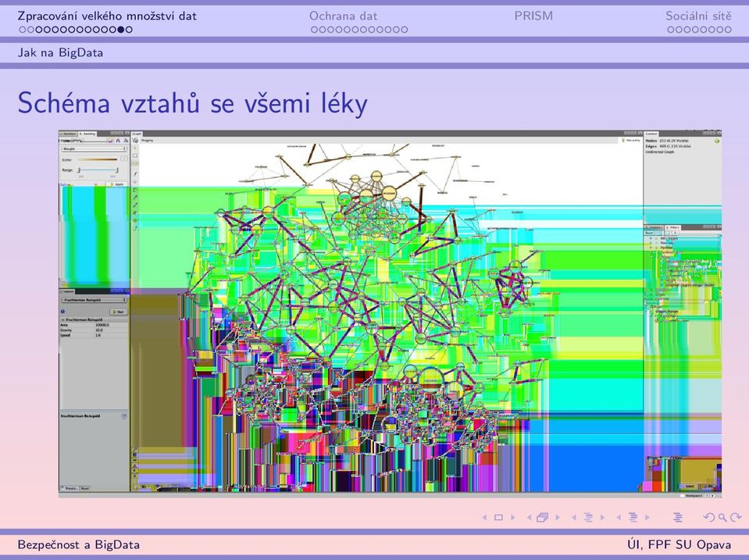Click the Run layout button
Screen dimensions: 749x560
(119, 312)
